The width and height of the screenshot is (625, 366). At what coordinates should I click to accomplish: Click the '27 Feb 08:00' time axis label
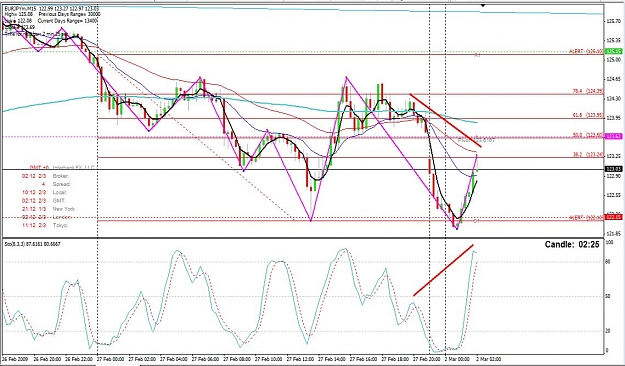pos(237,359)
